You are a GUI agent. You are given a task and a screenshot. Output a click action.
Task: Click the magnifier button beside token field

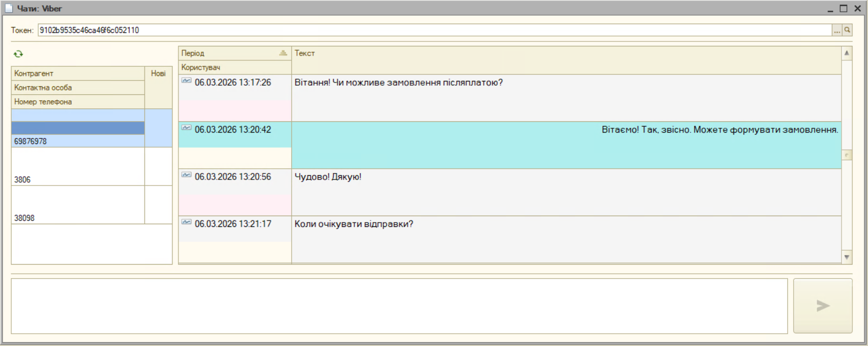(847, 30)
